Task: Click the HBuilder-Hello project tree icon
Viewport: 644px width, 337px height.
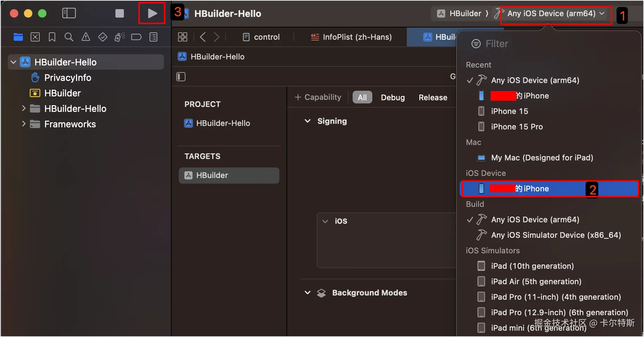Action: [25, 62]
